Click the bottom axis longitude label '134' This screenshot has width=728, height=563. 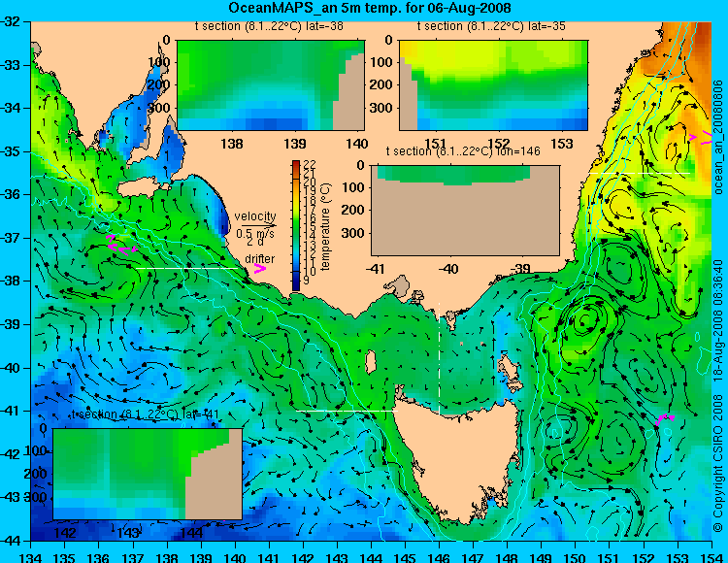(31, 557)
